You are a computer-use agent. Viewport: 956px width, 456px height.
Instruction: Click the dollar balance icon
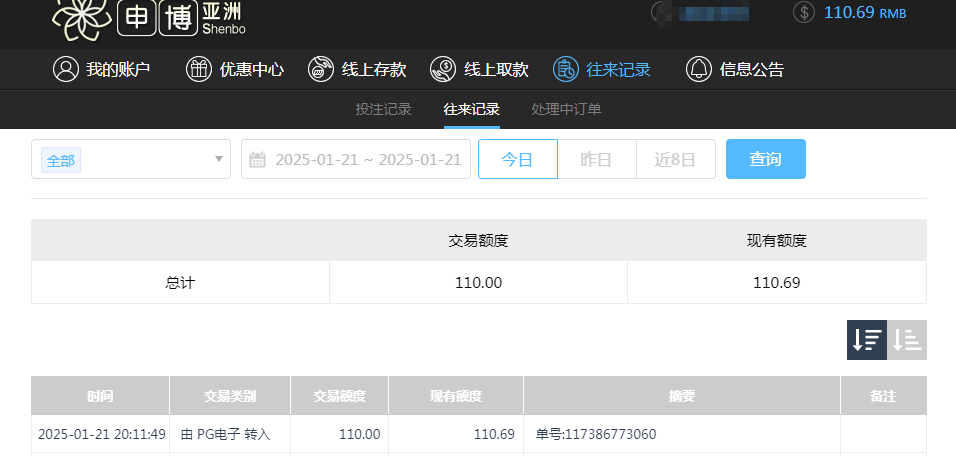click(803, 12)
